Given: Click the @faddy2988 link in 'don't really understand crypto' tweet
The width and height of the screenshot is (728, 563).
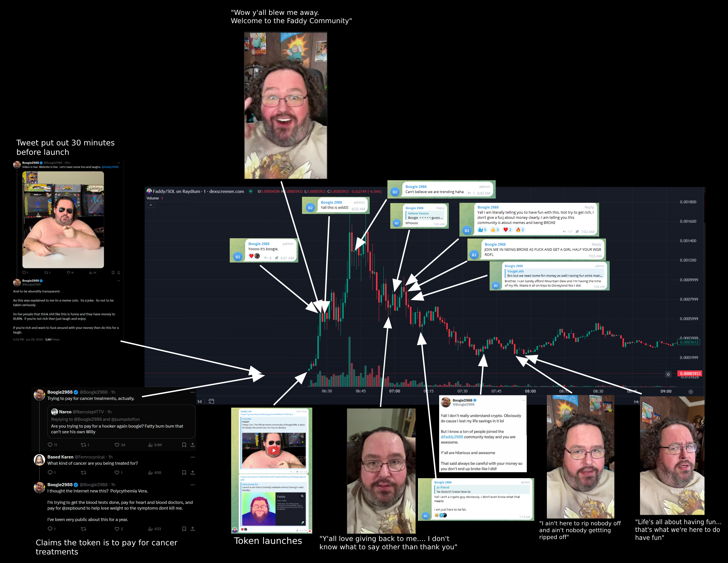Looking at the screenshot, I should click(452, 437).
